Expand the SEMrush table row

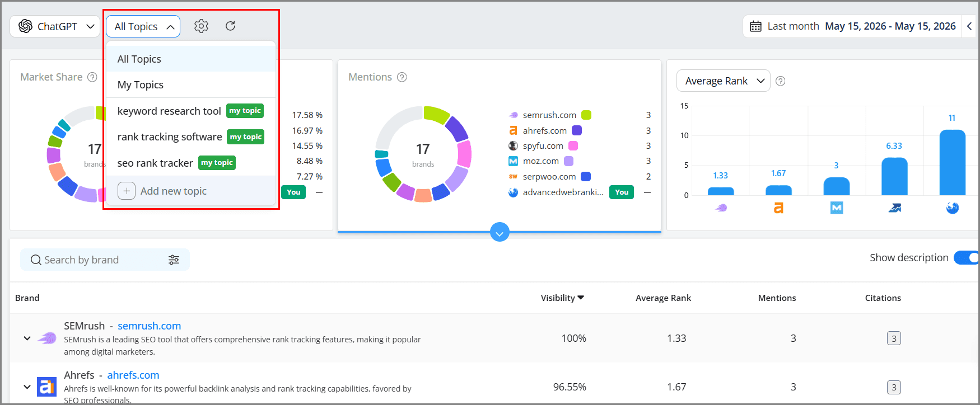(x=27, y=338)
